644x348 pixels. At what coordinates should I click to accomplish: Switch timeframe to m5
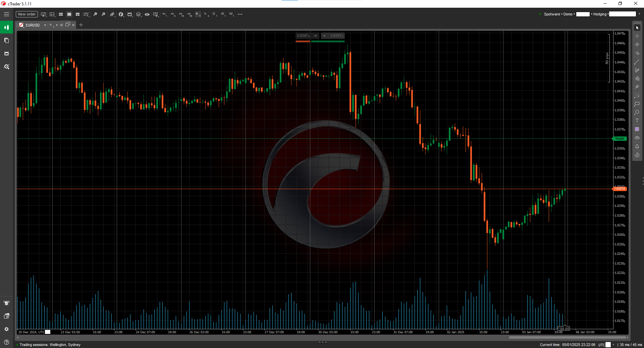coord(173,14)
